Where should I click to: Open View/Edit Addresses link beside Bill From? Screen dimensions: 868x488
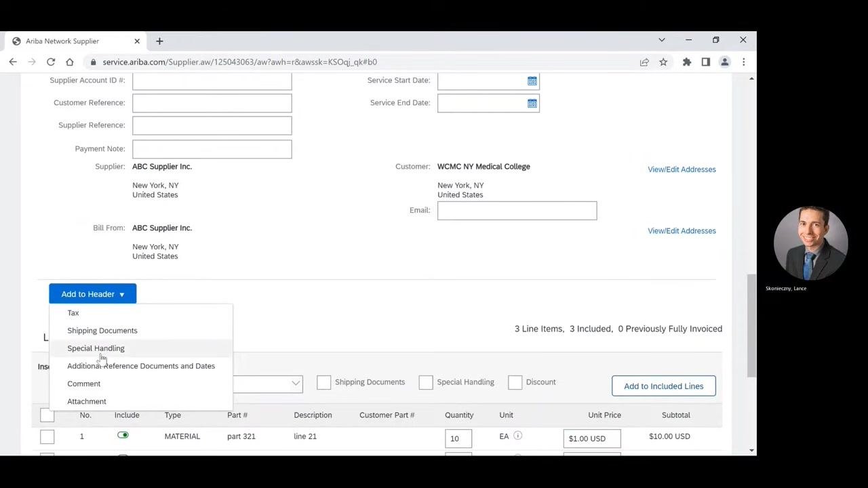(x=682, y=231)
